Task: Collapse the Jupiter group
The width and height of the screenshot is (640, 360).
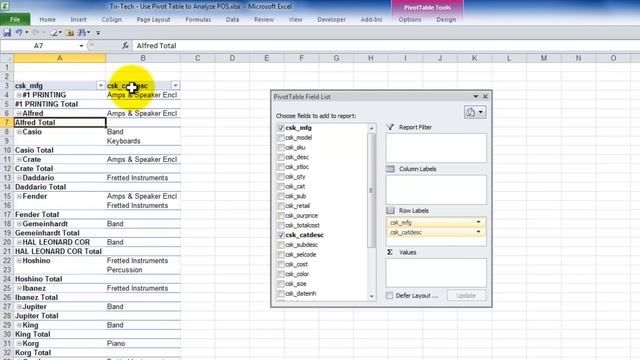Action: tap(19, 307)
